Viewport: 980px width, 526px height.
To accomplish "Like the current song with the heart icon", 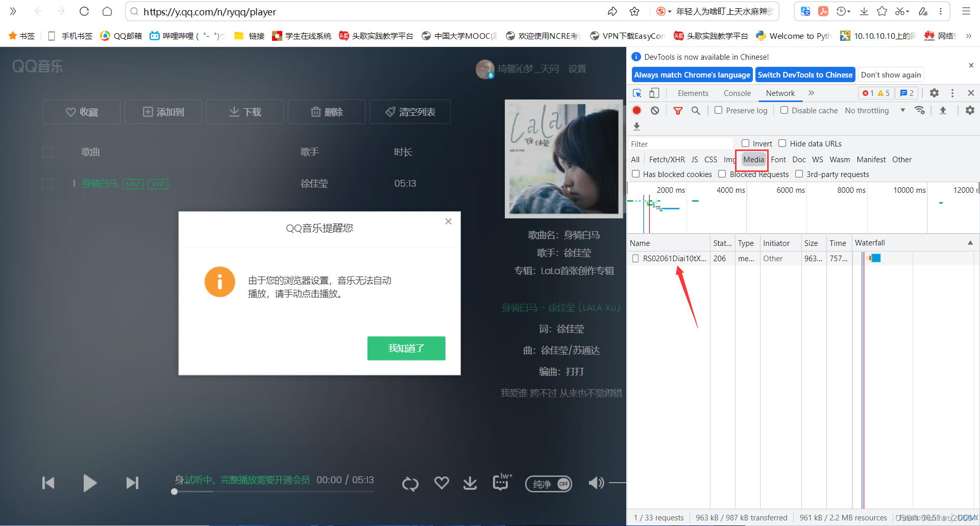I will tap(442, 483).
